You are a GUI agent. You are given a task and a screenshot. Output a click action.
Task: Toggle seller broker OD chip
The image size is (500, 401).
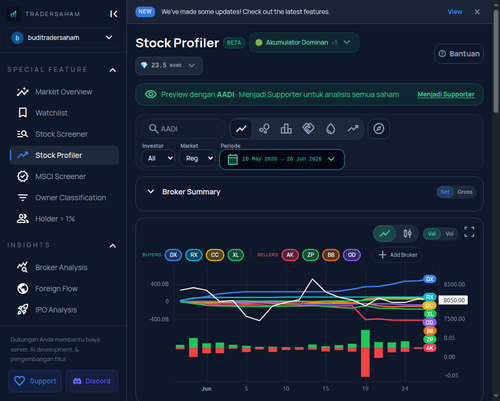click(352, 255)
